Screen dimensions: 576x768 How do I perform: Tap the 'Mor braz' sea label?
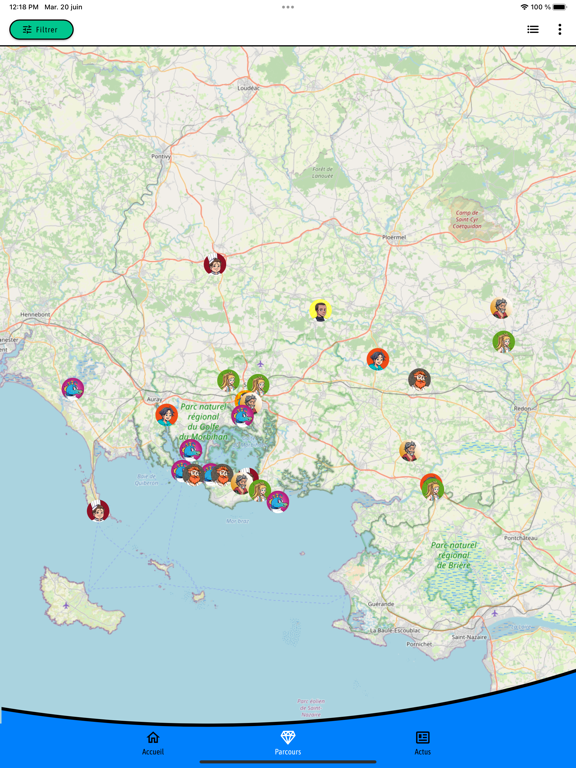[x=238, y=521]
